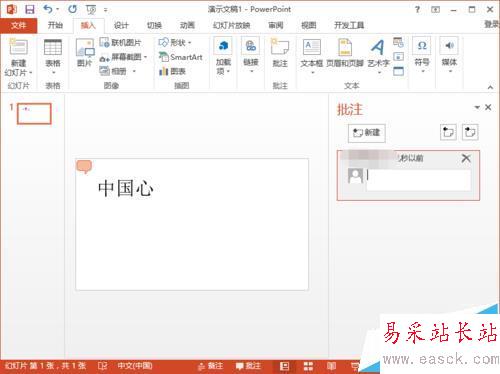
Task: Click New (新建) comment button
Action: click(x=367, y=133)
